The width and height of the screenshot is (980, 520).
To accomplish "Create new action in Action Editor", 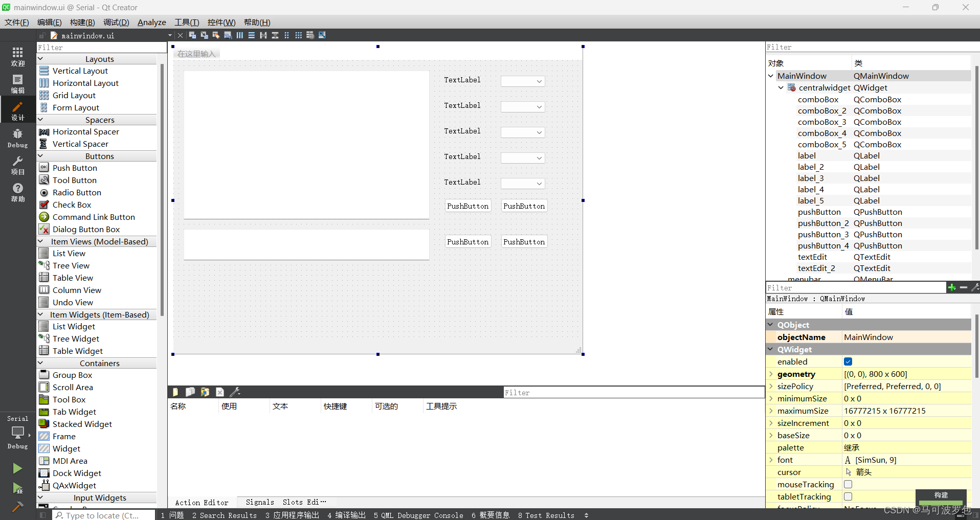I will (x=175, y=392).
